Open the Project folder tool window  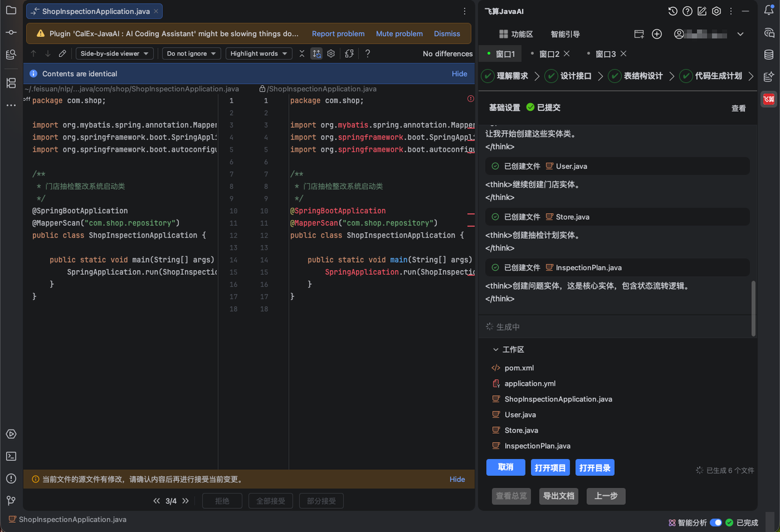pos(11,10)
